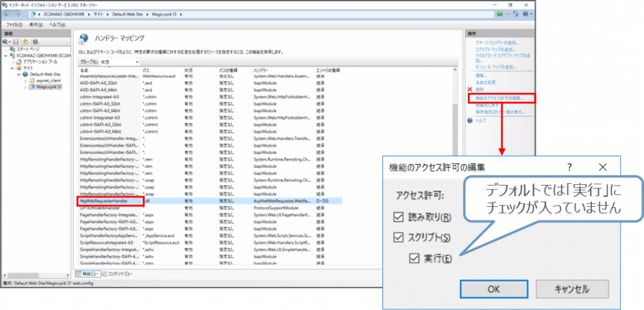Expand the aspnet_client tree node
Image resolution: width=644 pixels, height=310 pixels.
[x=25, y=80]
